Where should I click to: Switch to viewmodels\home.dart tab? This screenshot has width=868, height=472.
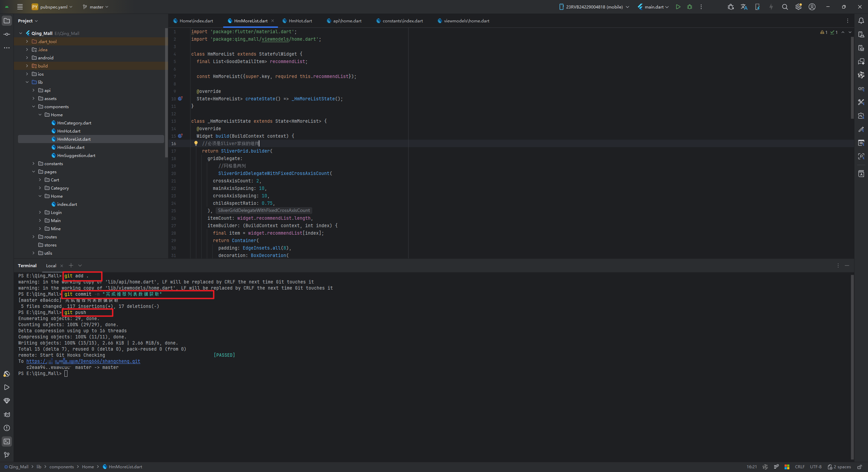(x=466, y=21)
